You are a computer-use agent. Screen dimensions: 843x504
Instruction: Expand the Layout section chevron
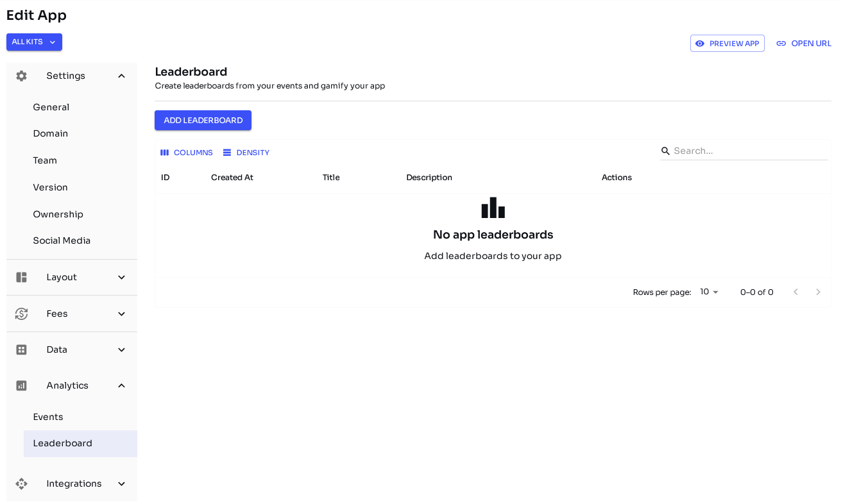coord(121,278)
